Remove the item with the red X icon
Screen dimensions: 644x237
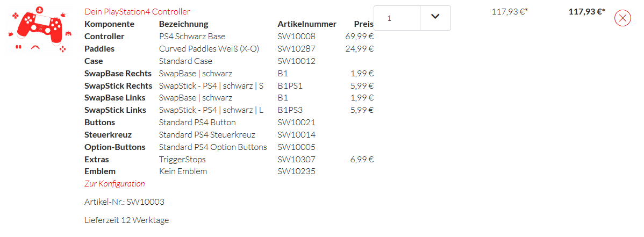[x=622, y=18]
